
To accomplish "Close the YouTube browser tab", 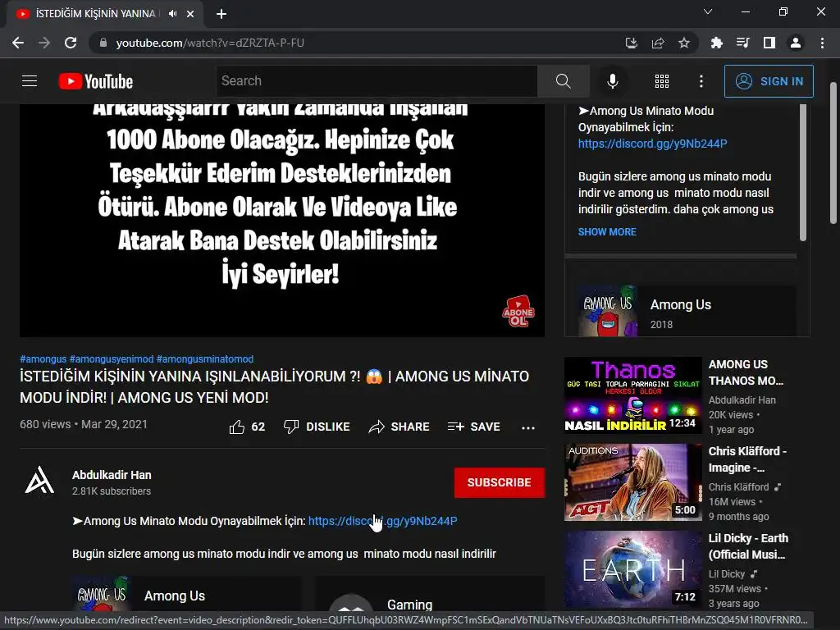I will coord(190,14).
